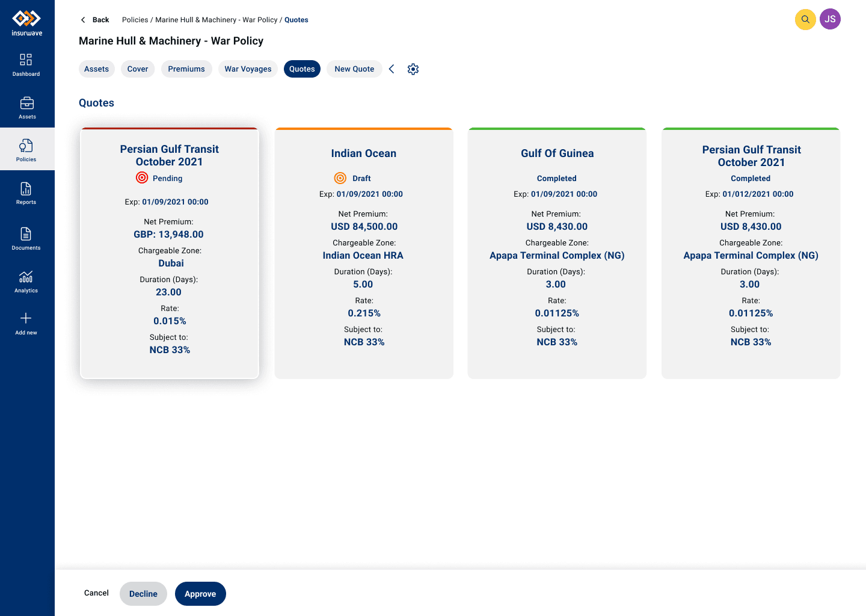
Task: Click the Decline button
Action: [143, 594]
